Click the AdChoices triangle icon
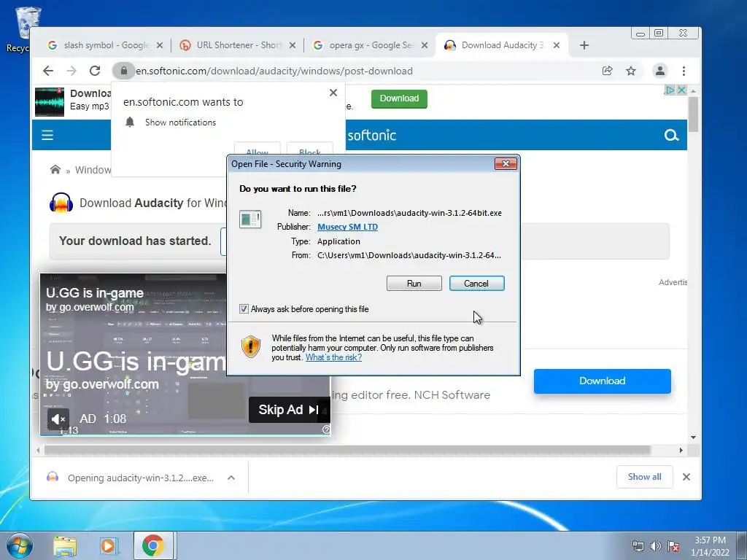 click(x=670, y=90)
